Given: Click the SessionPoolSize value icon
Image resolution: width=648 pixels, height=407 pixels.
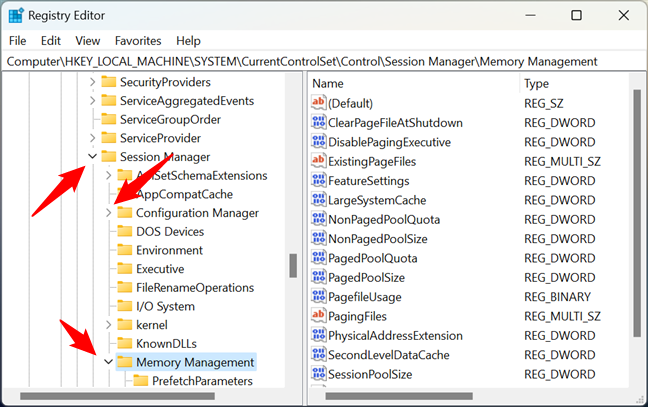Looking at the screenshot, I should [x=318, y=374].
